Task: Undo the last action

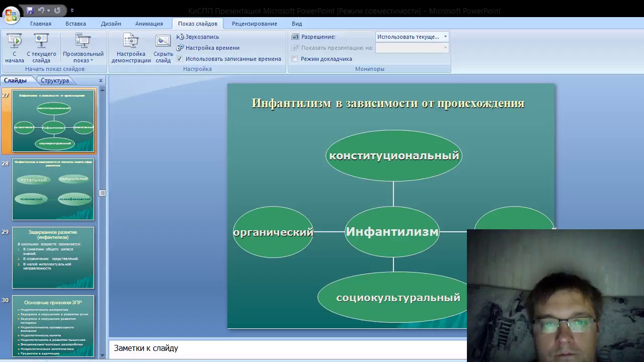Action: (41, 10)
